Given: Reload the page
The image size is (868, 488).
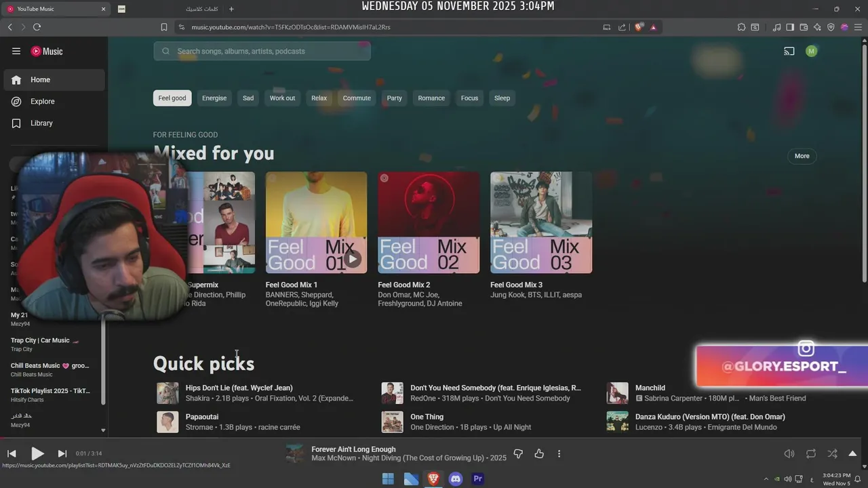Looking at the screenshot, I should (37, 27).
